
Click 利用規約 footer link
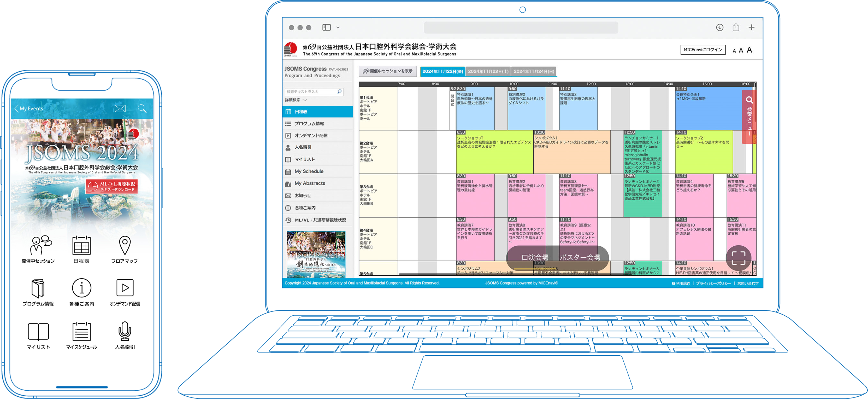click(681, 283)
